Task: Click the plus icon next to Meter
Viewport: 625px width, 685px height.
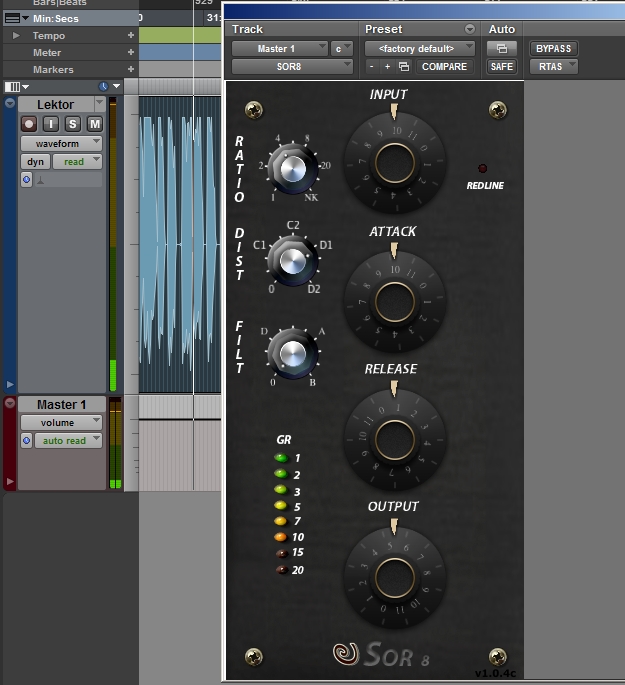Action: click(130, 52)
